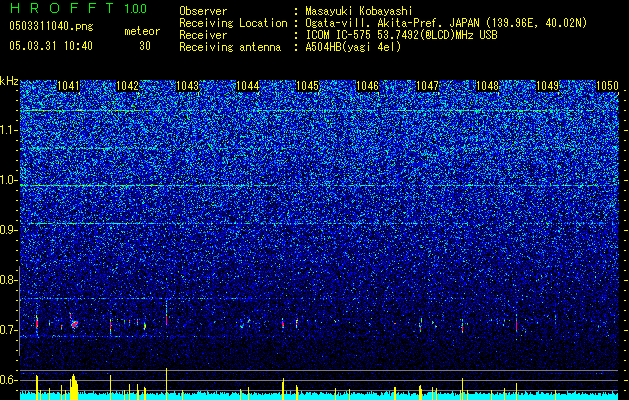The image size is (629, 400).
Task: Click the 1042 time marker
Action: click(127, 86)
